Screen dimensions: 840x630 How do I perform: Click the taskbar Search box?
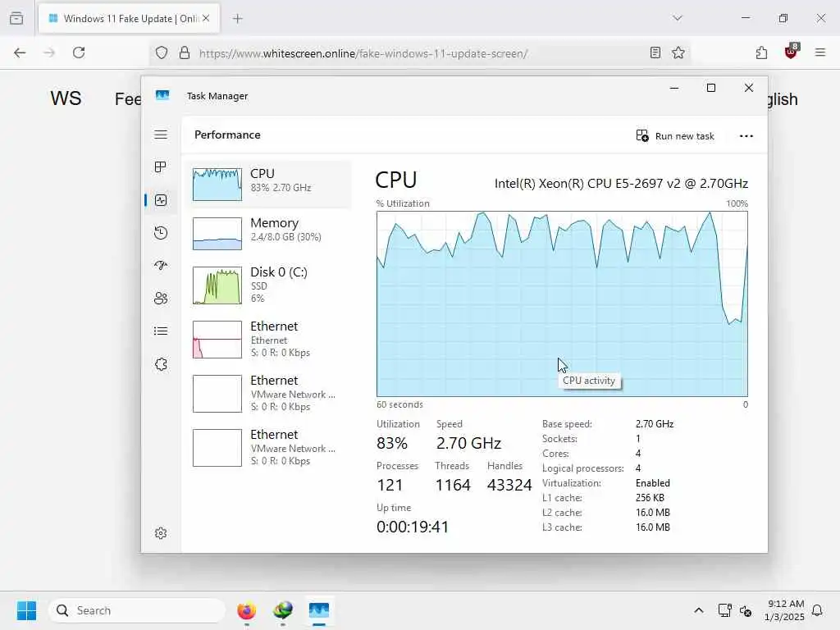coord(137,610)
